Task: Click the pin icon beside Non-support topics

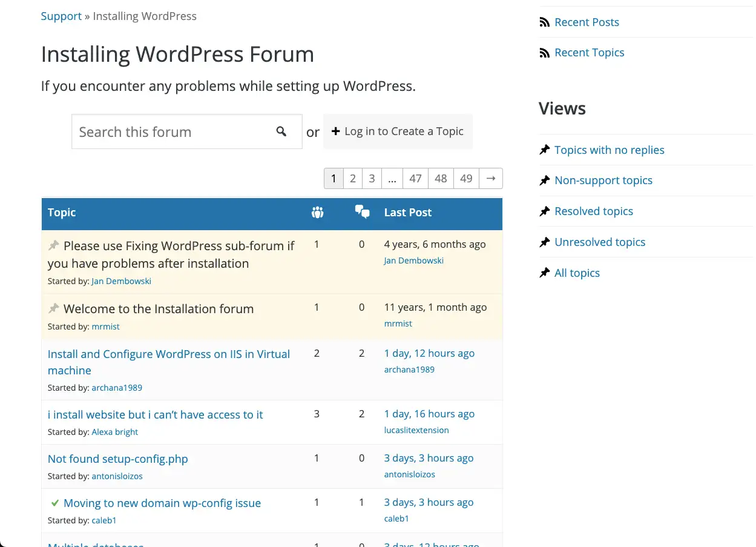Action: pyautogui.click(x=544, y=180)
